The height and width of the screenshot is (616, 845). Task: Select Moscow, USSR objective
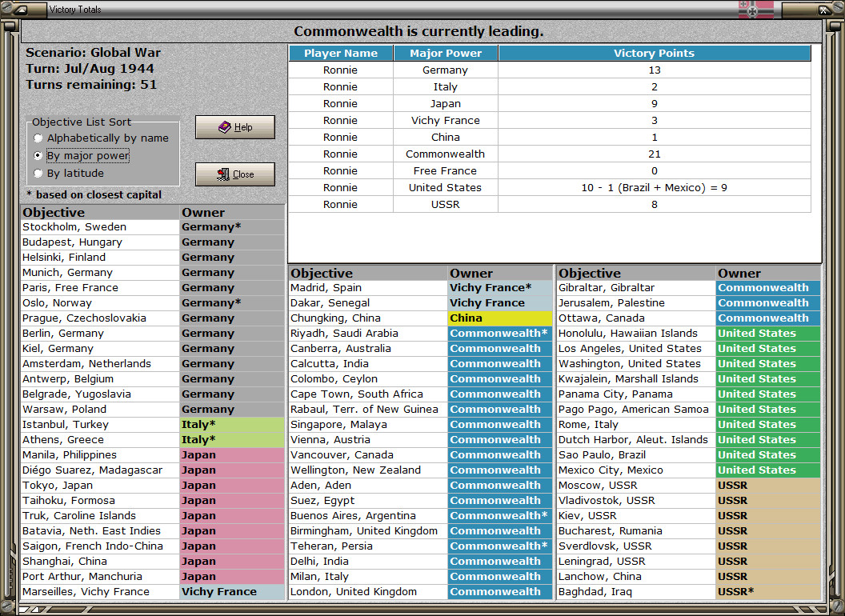tap(636, 485)
